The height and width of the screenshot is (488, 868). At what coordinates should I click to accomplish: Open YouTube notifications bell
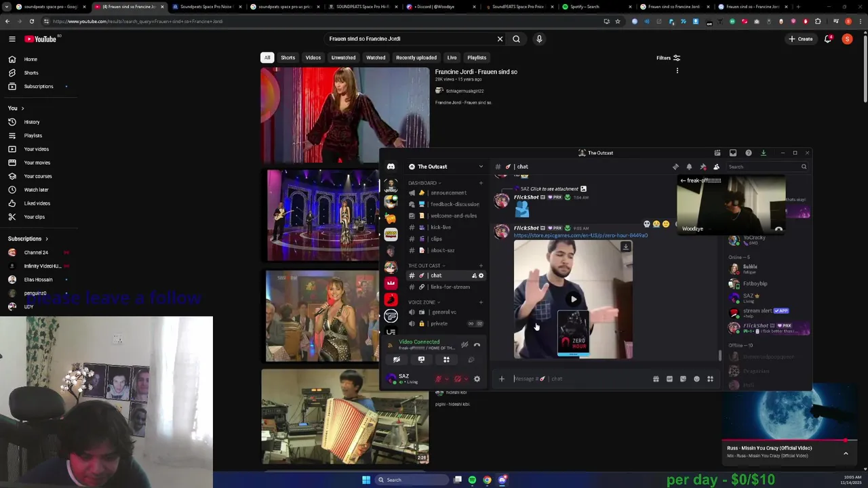tap(827, 39)
